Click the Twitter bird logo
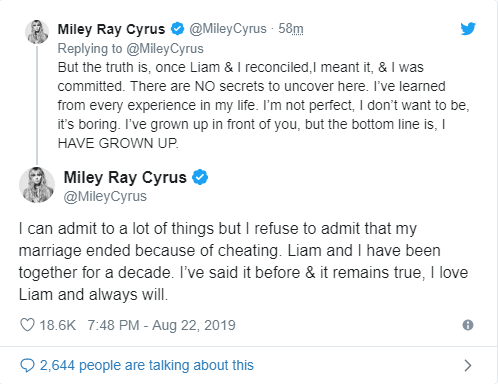Image resolution: width=498 pixels, height=384 pixels. [x=468, y=29]
